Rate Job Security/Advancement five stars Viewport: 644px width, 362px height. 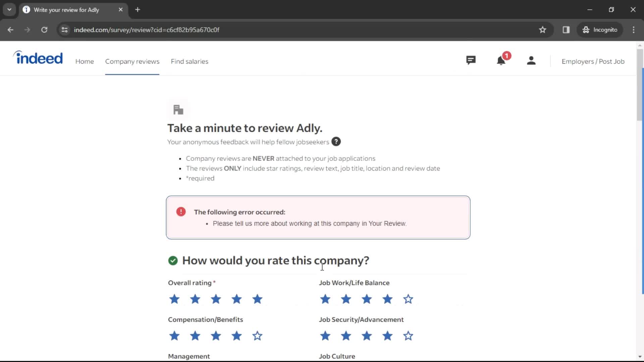[408, 336]
